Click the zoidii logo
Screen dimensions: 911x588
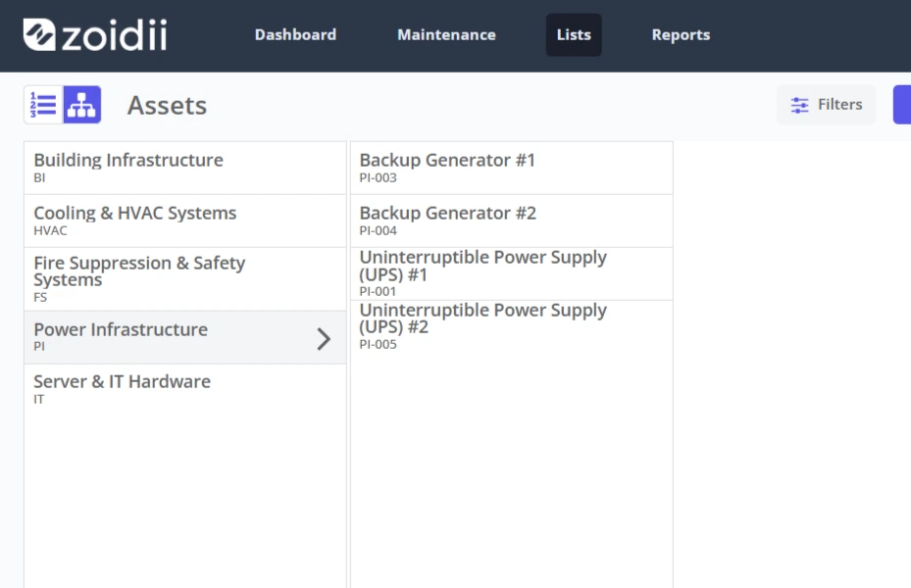[95, 35]
